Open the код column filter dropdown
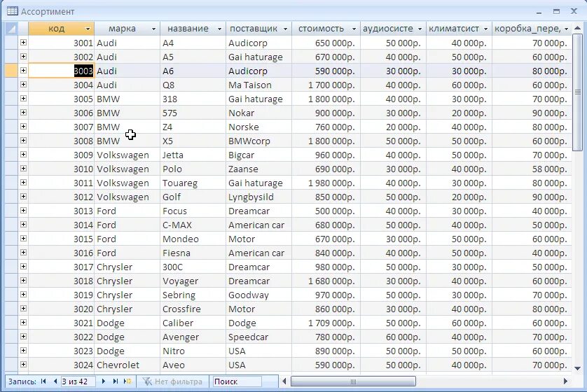 [88, 29]
